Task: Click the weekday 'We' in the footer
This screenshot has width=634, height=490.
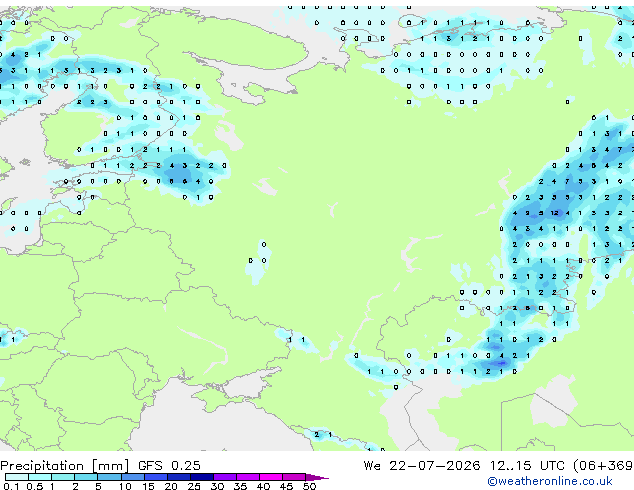Action: pyautogui.click(x=372, y=465)
